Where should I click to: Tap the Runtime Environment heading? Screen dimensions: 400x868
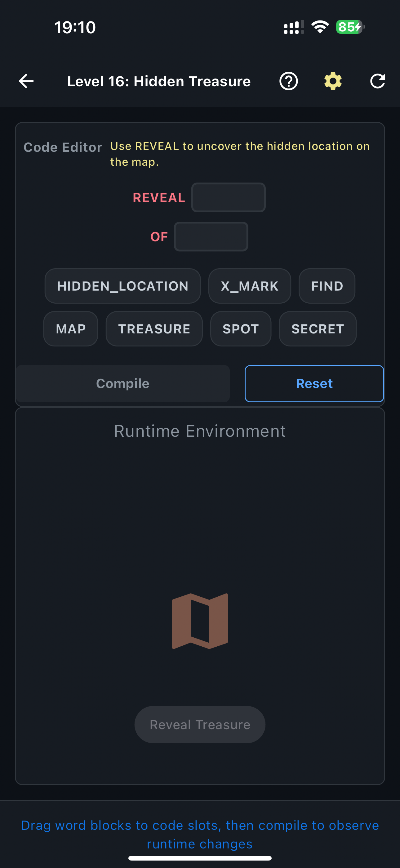point(200,431)
